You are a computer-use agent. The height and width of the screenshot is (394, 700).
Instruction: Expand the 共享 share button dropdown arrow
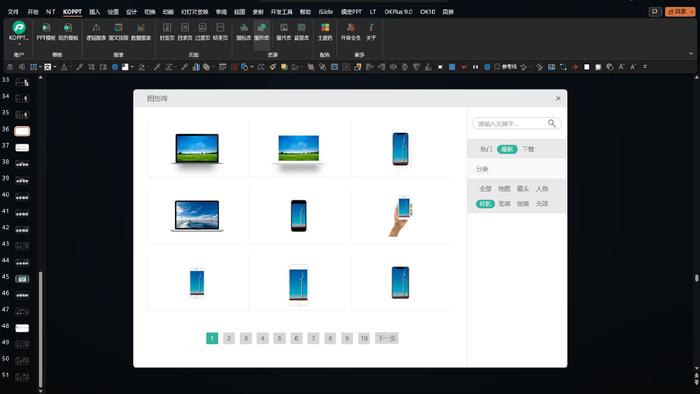(x=692, y=12)
